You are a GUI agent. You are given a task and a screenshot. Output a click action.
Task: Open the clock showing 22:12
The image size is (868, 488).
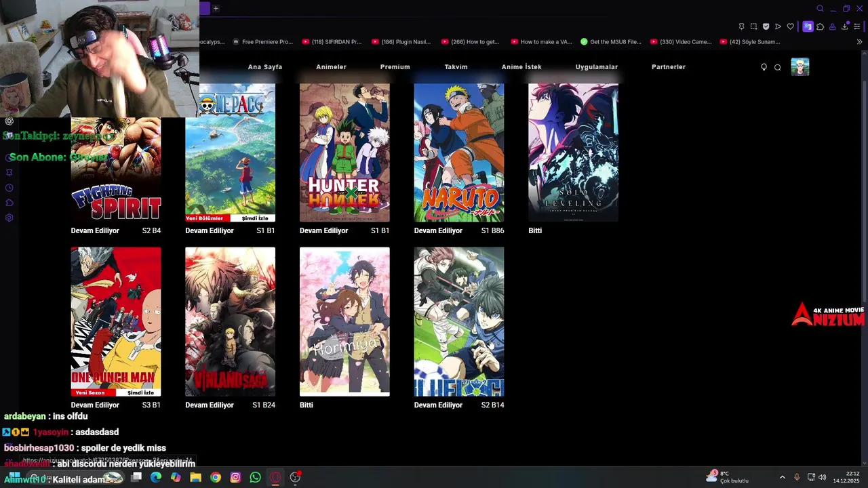click(x=846, y=477)
